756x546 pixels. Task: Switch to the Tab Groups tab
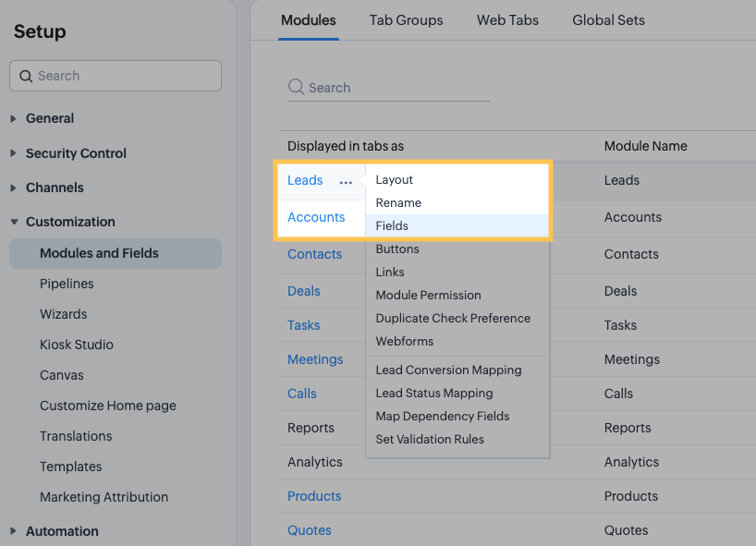406,20
